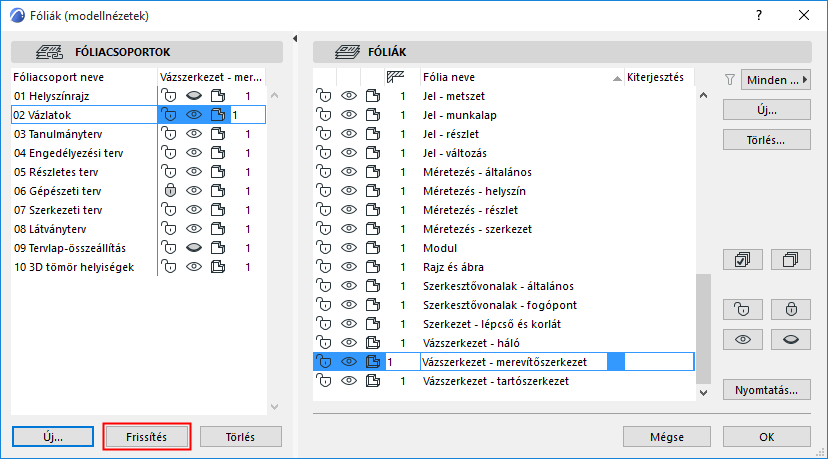This screenshot has width=828, height=459.
Task: Toggle visibility of Rajz és ábra layer
Action: (349, 267)
